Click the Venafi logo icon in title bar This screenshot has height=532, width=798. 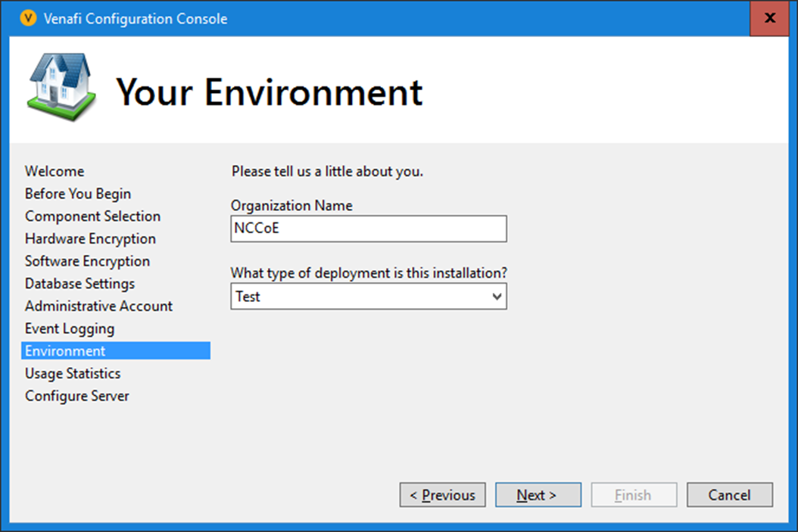point(28,19)
